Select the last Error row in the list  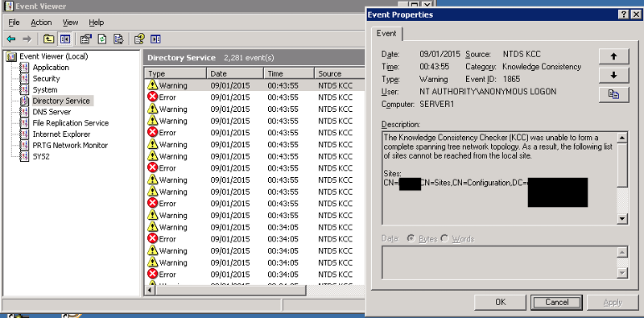pyautogui.click(x=254, y=274)
